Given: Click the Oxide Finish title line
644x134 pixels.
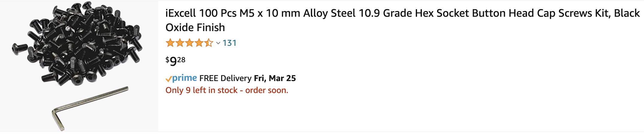Looking at the screenshot, I should click(x=195, y=28).
